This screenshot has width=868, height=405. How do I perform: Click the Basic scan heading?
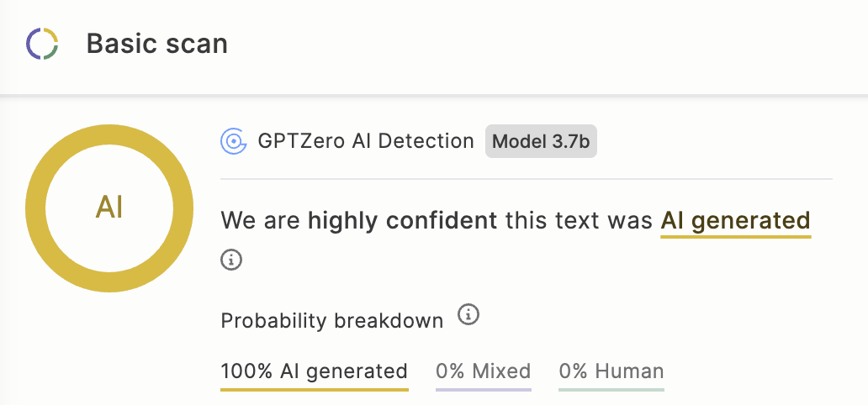156,44
